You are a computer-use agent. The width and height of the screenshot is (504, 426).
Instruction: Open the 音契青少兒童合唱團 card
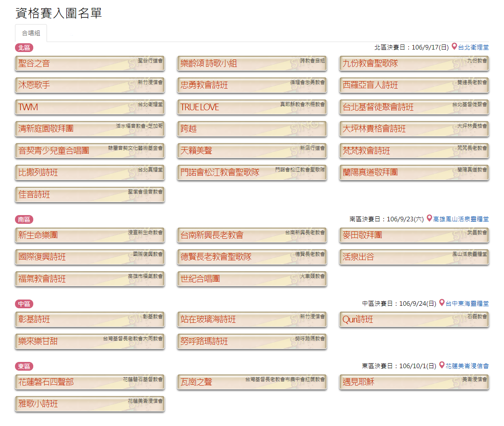(90, 151)
